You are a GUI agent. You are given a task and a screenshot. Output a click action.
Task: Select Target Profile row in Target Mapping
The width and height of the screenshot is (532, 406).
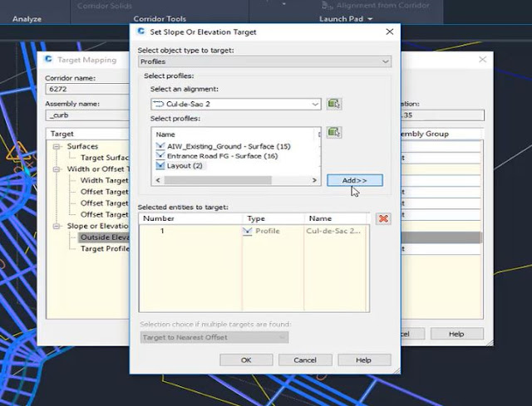pos(105,249)
